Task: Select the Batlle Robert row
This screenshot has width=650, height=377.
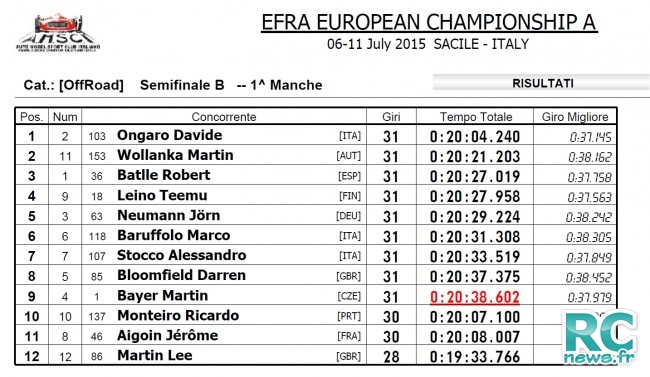Action: point(316,175)
